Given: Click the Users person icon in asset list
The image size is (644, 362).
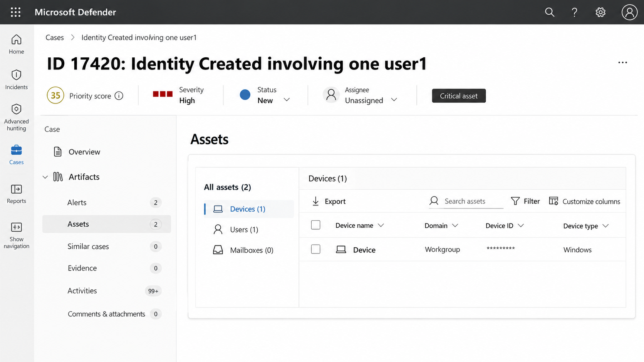Looking at the screenshot, I should click(x=218, y=230).
